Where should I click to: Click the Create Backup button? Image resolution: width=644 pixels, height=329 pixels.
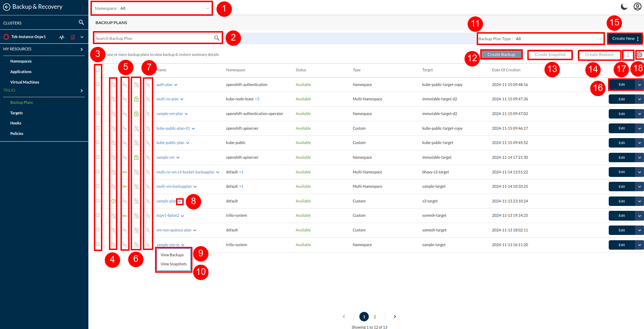point(501,55)
